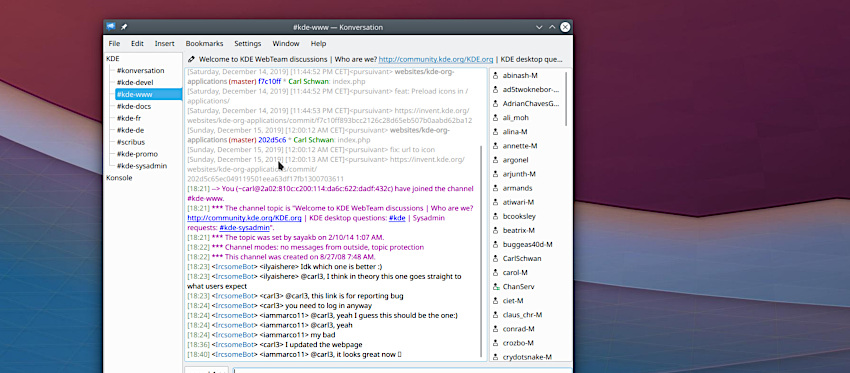Open the community.kde.org link in the topic bar
Viewport: 850px width, 373px height.
pyautogui.click(x=436, y=59)
